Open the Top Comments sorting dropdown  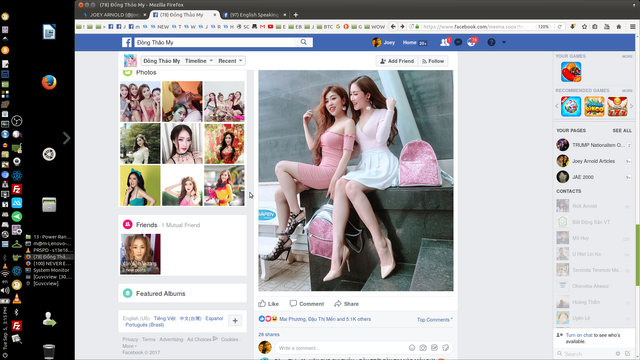pyautogui.click(x=435, y=320)
